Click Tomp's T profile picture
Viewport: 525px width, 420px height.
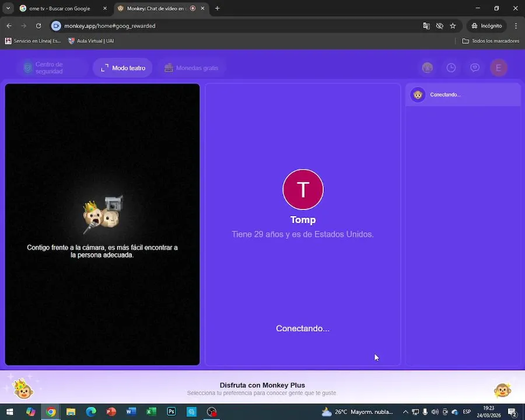(303, 189)
